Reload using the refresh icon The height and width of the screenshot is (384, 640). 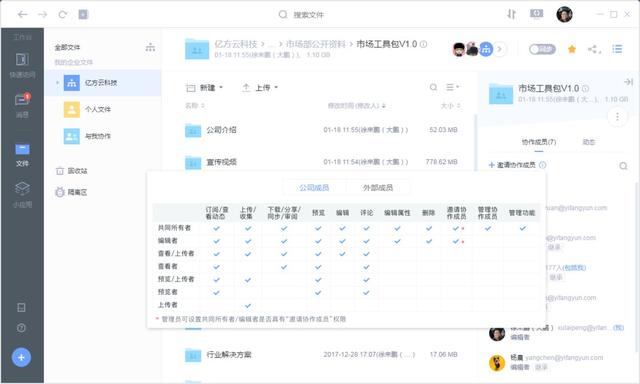pyautogui.click(x=62, y=15)
